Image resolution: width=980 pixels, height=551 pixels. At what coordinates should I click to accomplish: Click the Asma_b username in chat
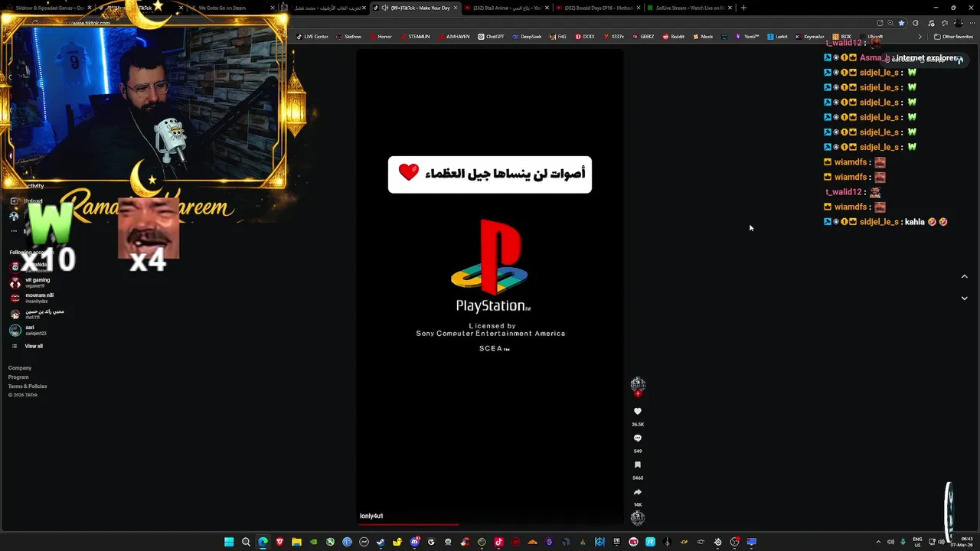pyautogui.click(x=874, y=58)
